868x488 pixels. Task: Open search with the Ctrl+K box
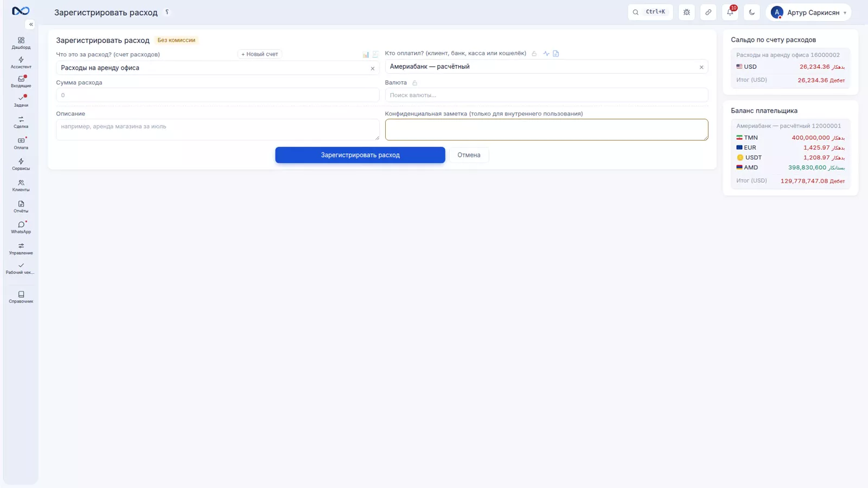(650, 12)
